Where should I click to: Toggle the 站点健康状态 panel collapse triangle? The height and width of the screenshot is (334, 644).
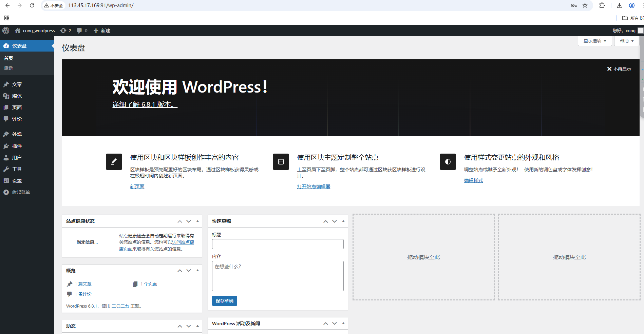[x=197, y=221]
